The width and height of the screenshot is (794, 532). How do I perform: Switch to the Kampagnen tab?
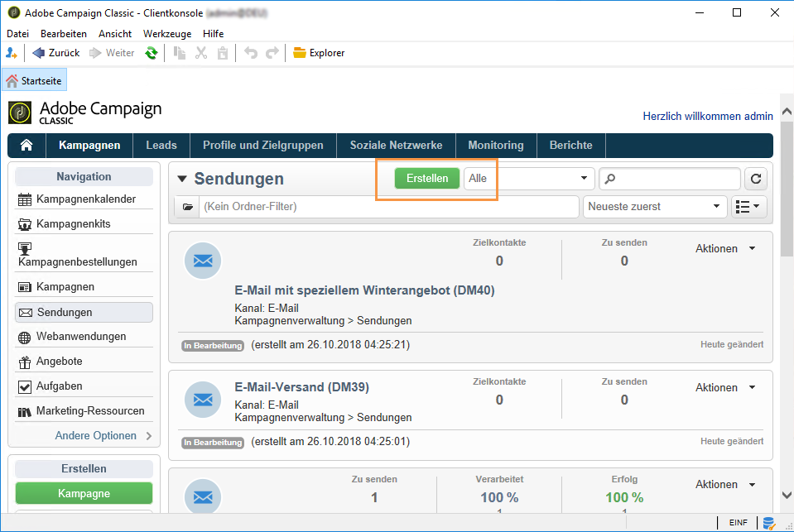[89, 146]
